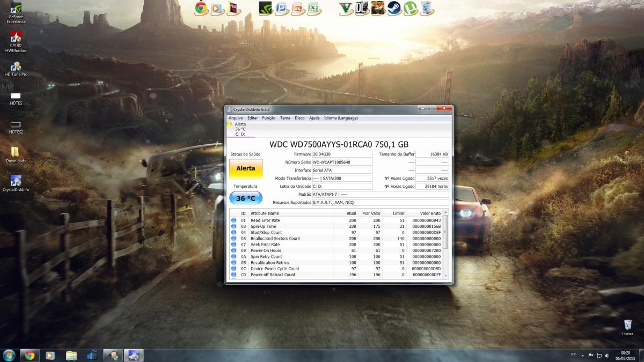The height and width of the screenshot is (362, 644).
Task: Click the Valor Bruto column header
Action: tap(430, 213)
